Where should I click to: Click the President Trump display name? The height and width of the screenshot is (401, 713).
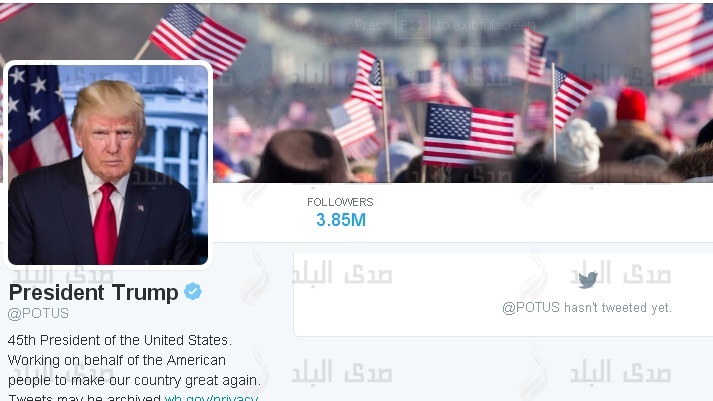click(x=94, y=292)
